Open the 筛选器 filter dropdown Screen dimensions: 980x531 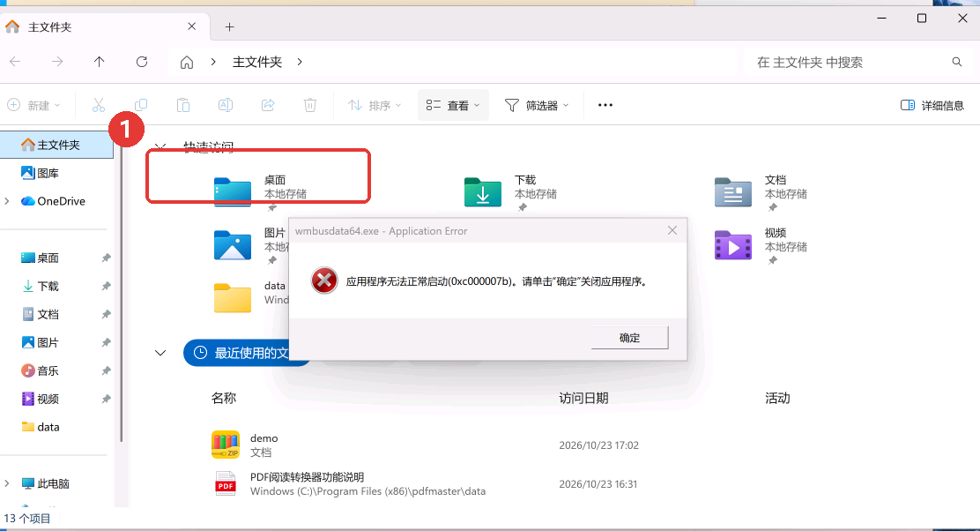tap(537, 105)
